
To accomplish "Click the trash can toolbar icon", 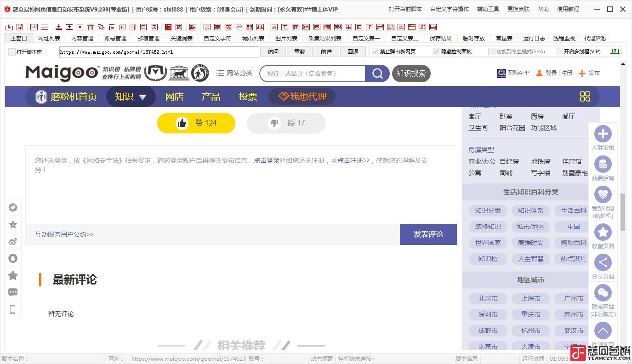I will tap(91, 27).
